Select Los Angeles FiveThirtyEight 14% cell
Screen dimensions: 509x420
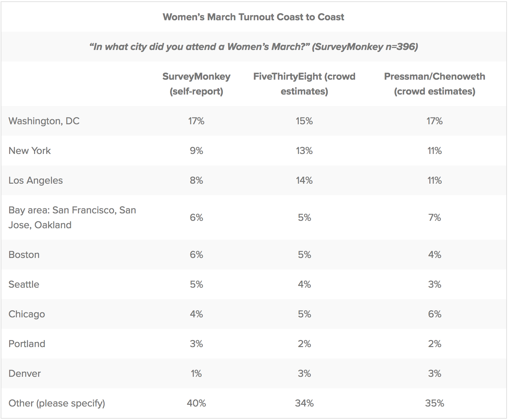point(304,180)
